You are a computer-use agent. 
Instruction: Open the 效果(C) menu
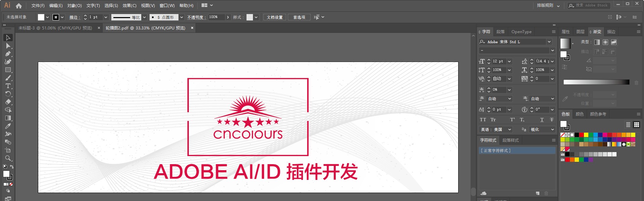point(129,6)
